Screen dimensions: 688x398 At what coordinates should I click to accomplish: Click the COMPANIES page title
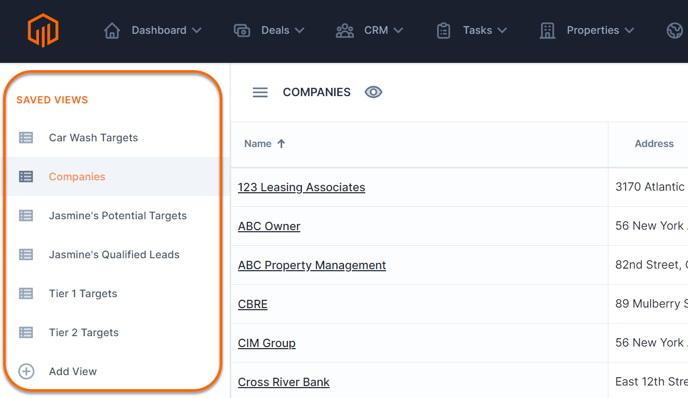tap(316, 92)
